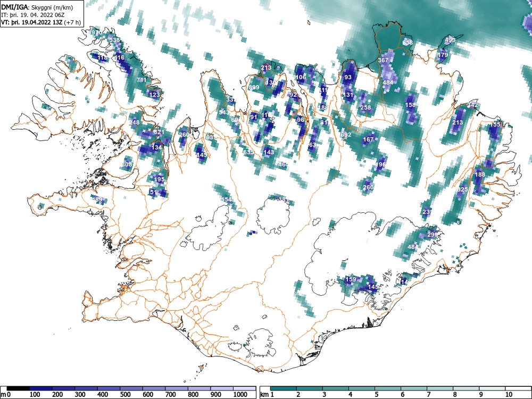Screen dimensions: 532x399
Task: Click the 'IT: þri. 19. 04. 2022 06Z' line
Action: click(32, 15)
